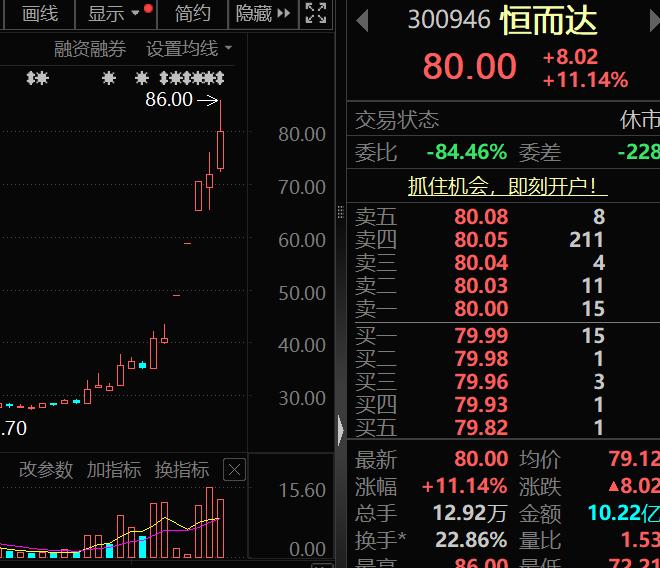Click the tallest volume bar in indicator chart

tap(209, 523)
